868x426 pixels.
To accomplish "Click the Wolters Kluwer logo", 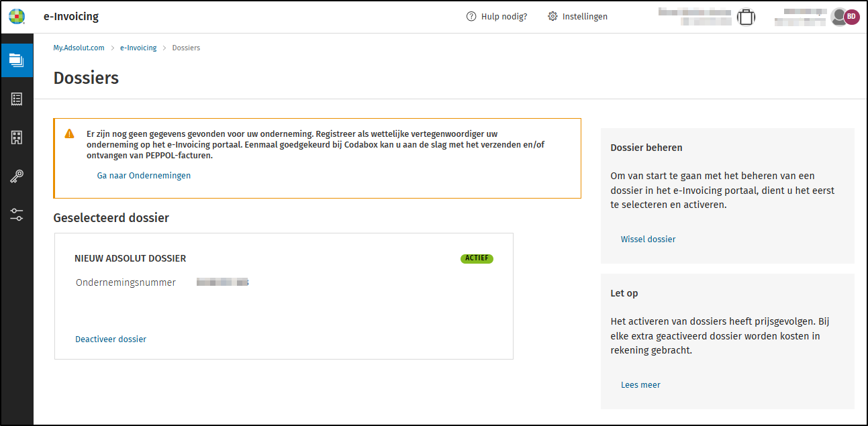I will pos(17,17).
